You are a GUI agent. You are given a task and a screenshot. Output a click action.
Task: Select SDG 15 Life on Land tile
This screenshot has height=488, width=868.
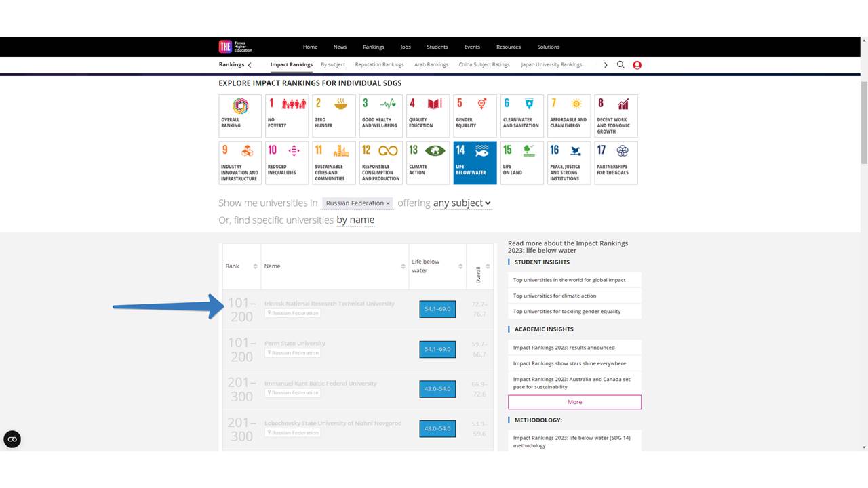(522, 163)
